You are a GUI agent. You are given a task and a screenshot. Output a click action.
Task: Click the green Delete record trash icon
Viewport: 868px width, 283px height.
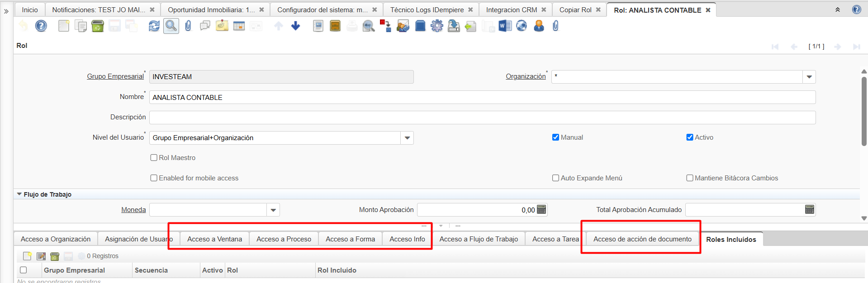click(98, 26)
